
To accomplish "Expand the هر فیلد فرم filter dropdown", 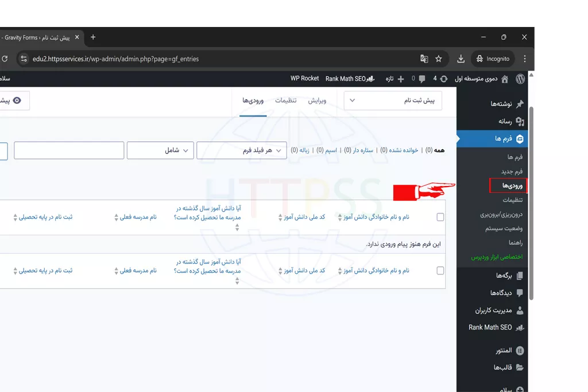I will tap(242, 150).
